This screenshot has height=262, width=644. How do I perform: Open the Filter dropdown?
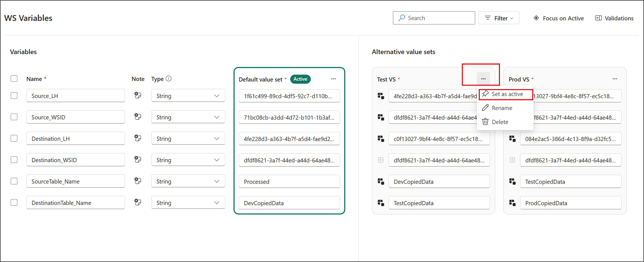(x=498, y=18)
